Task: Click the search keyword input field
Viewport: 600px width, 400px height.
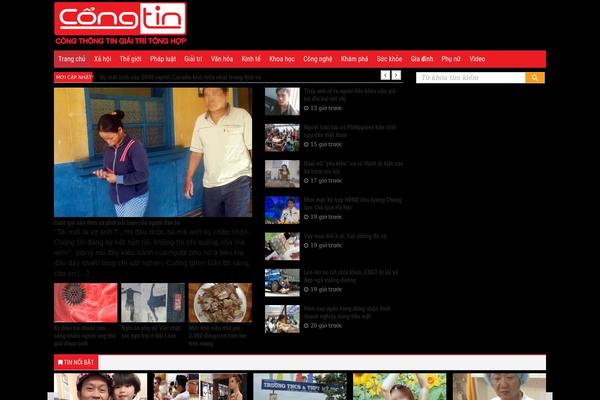Action: coord(471,78)
